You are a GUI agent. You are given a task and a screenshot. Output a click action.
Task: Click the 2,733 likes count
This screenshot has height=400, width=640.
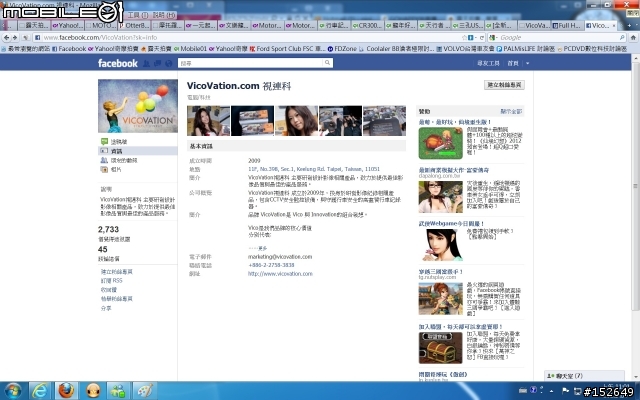pyautogui.click(x=109, y=229)
